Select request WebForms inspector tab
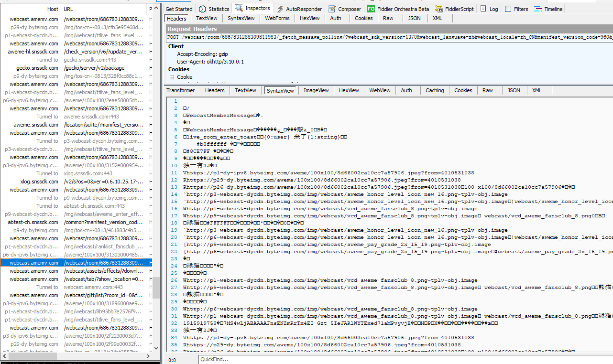Image resolution: width=613 pixels, height=364 pixels. [277, 18]
